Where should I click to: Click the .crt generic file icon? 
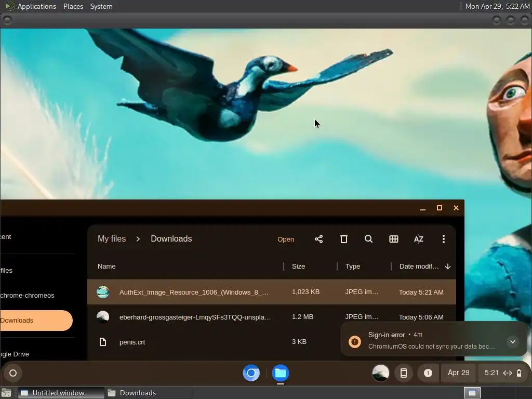pyautogui.click(x=103, y=342)
